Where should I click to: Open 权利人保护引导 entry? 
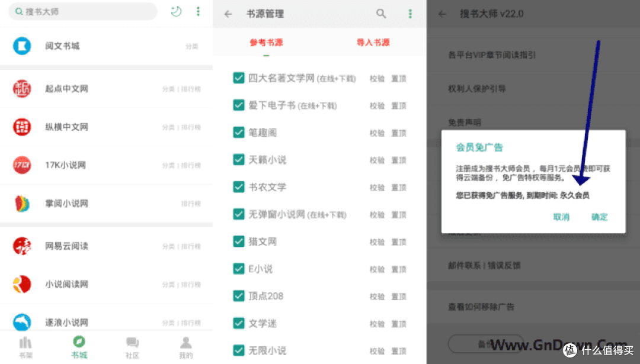pos(476,88)
